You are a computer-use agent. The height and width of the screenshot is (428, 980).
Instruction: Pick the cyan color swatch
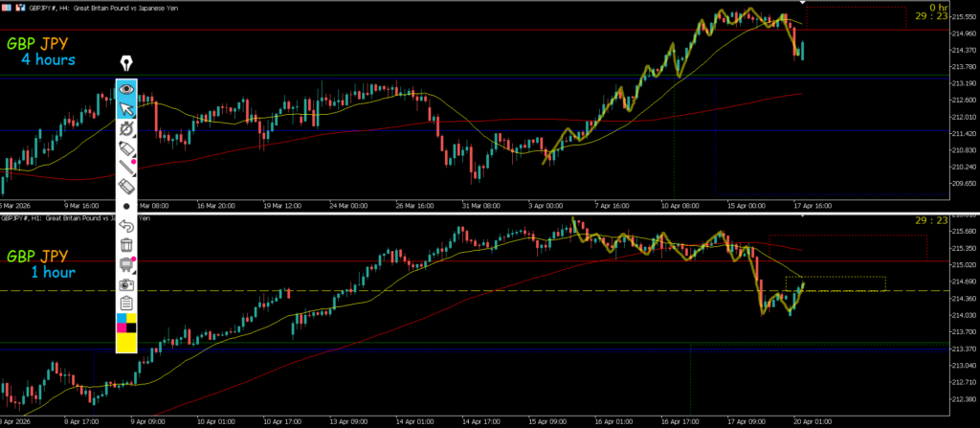(x=122, y=319)
